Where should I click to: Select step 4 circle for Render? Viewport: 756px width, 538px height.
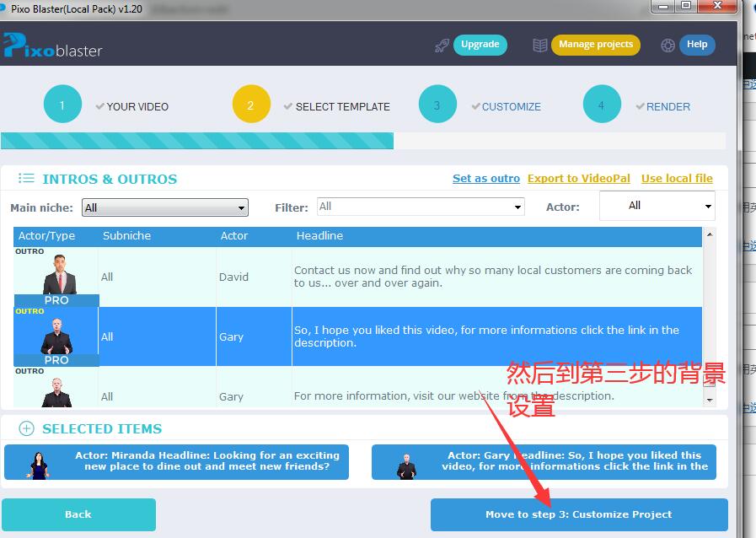pos(602,106)
